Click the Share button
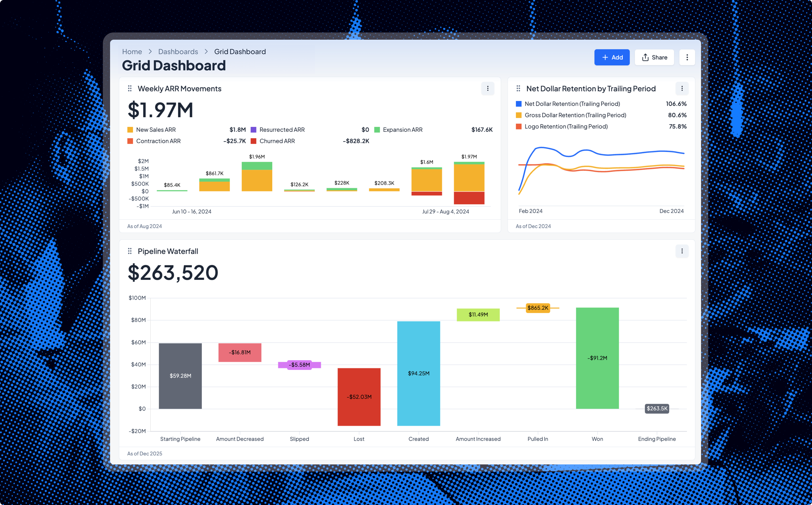The image size is (812, 505). point(654,57)
